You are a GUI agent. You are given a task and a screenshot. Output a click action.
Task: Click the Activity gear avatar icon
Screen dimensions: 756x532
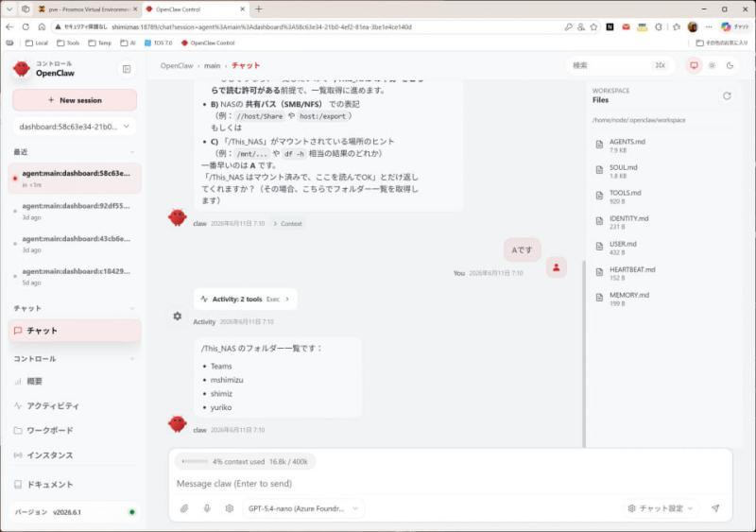click(178, 316)
